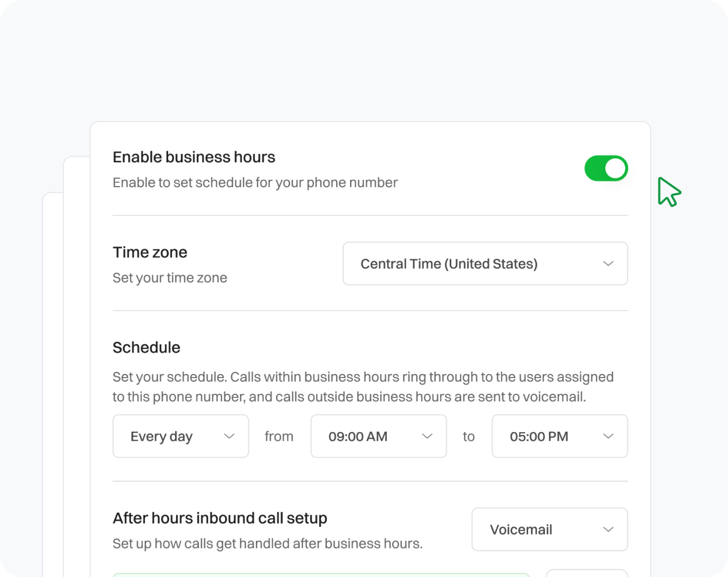
Task: Click the Time zone heading
Action: coord(150,252)
